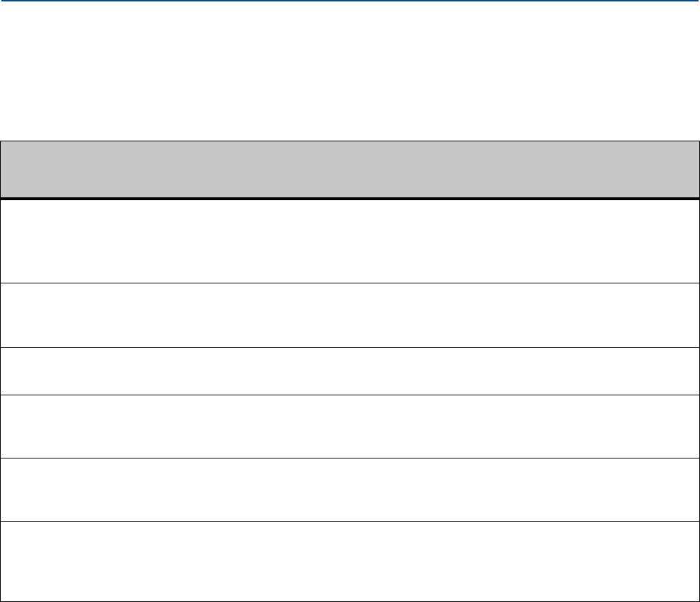Click the blue horizontal line at the top

point(350,1)
